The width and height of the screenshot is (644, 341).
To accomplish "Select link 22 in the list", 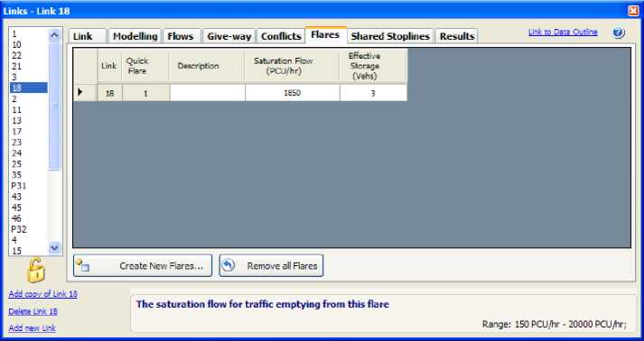I will [x=29, y=55].
